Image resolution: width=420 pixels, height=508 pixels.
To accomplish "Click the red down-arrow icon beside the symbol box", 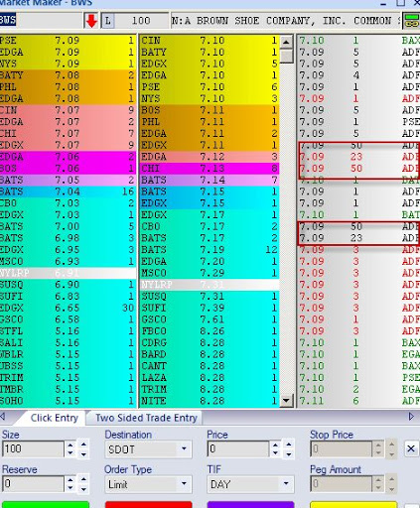I will pyautogui.click(x=91, y=21).
